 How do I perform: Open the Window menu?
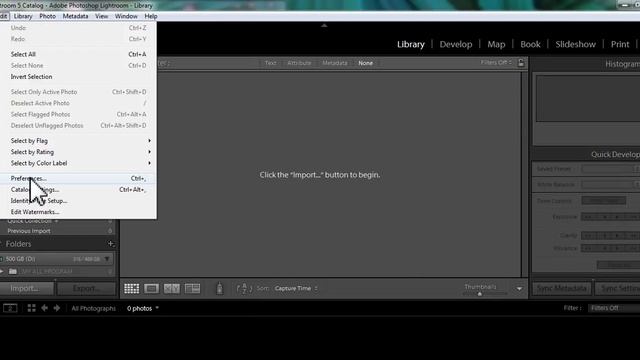(126, 16)
